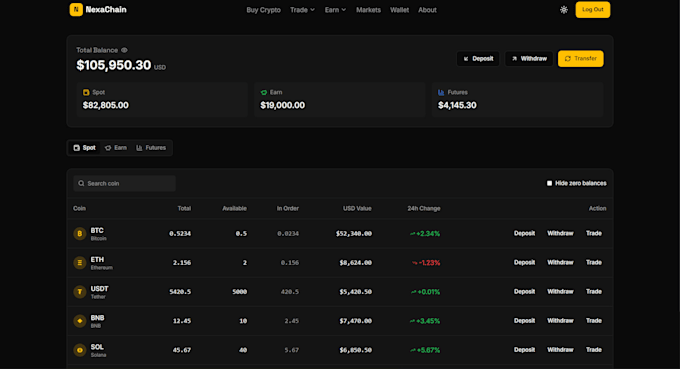Focus the Search coin input field

tap(124, 183)
